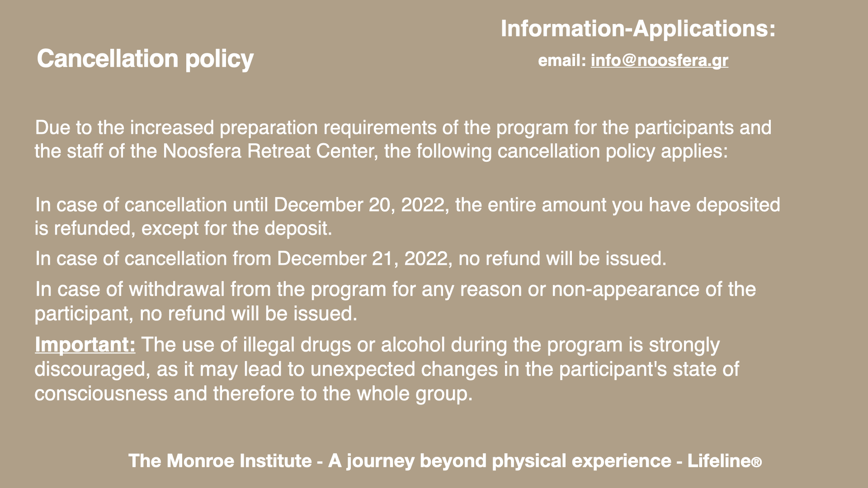Click the "December 20, 2022" date text
Screen dimensions: 868x488
pos(359,205)
